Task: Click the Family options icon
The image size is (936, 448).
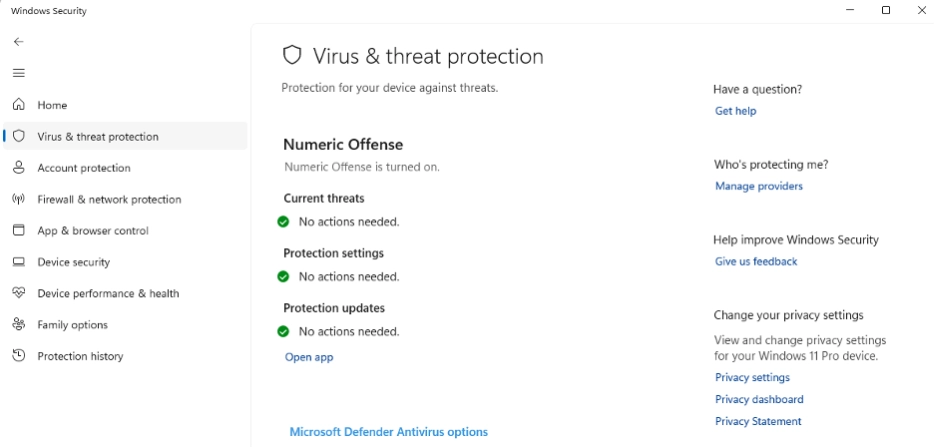Action: click(18, 325)
